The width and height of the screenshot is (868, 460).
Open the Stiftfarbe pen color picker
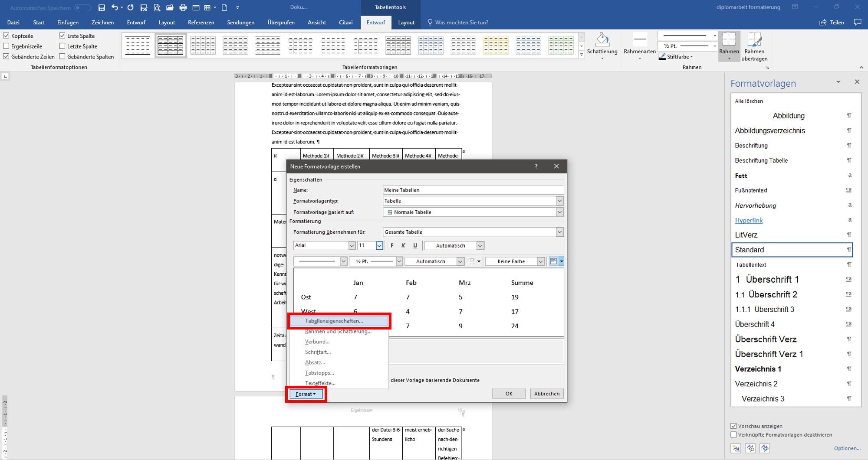(676, 57)
